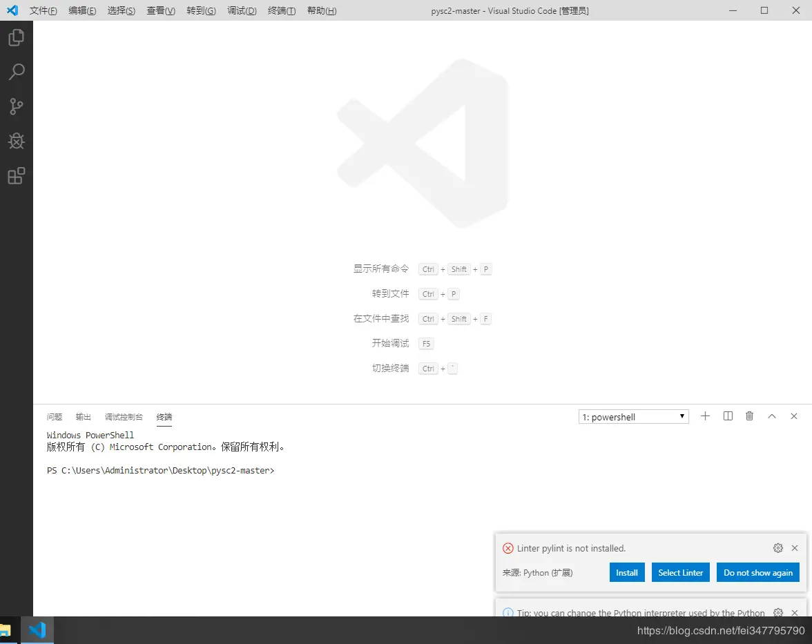Open the 帮助(H) menu

[322, 11]
